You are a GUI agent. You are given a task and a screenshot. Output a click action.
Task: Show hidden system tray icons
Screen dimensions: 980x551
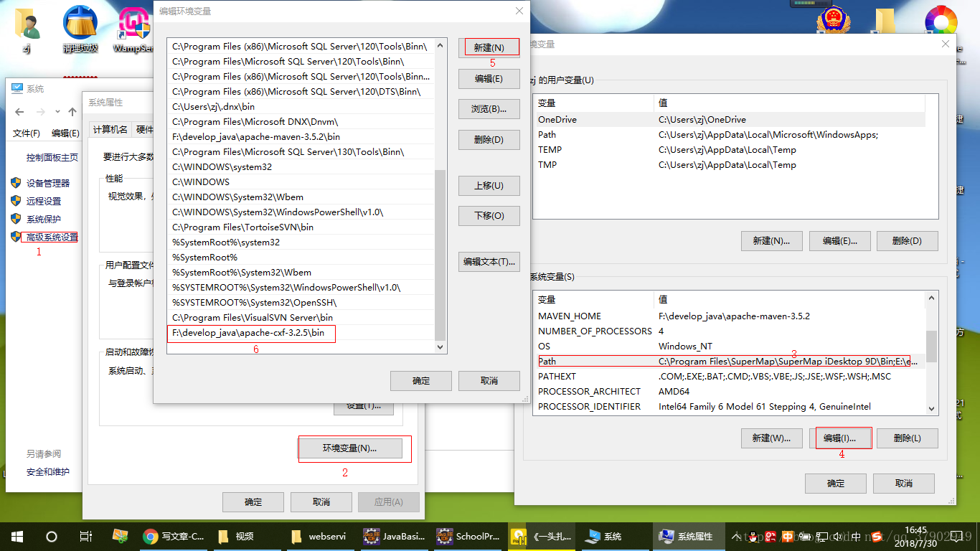pyautogui.click(x=737, y=537)
